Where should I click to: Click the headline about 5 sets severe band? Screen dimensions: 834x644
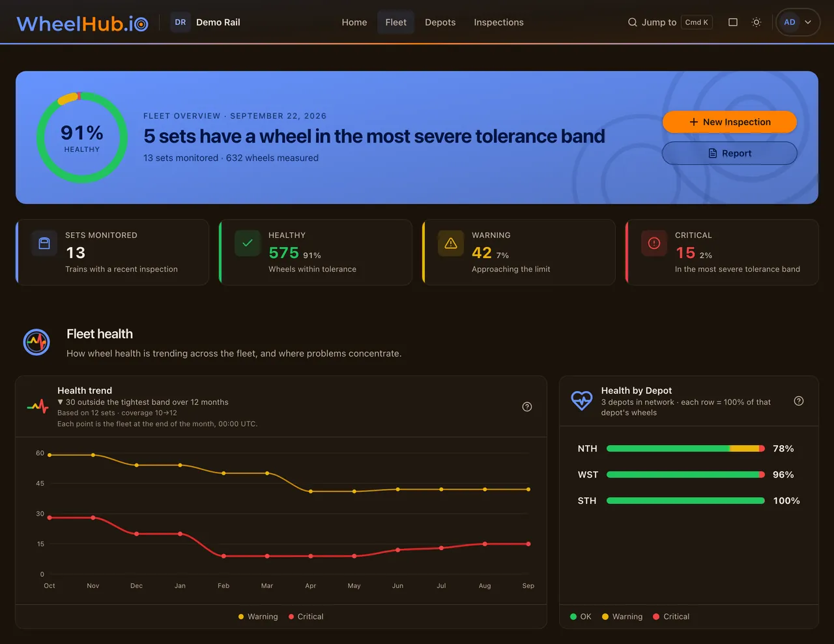click(374, 136)
